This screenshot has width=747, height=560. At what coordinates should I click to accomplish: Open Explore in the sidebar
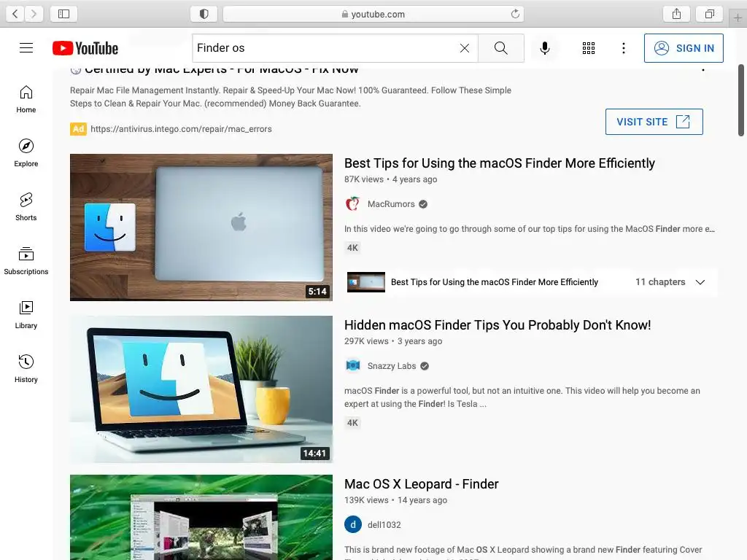click(26, 153)
